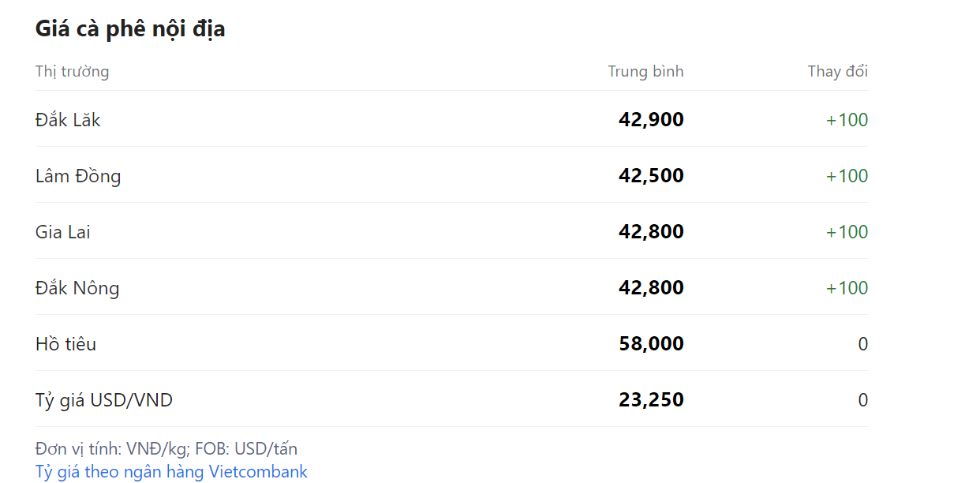The height and width of the screenshot is (483, 980).
Task: Click Gia Lai's average price value
Action: (x=651, y=232)
